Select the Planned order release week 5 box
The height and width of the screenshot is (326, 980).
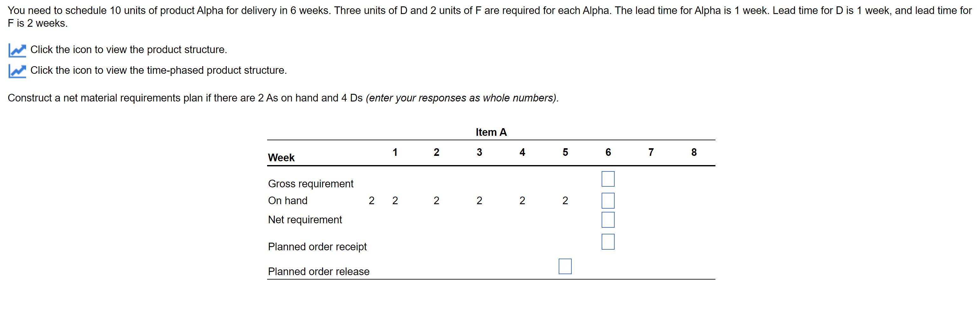tap(565, 266)
